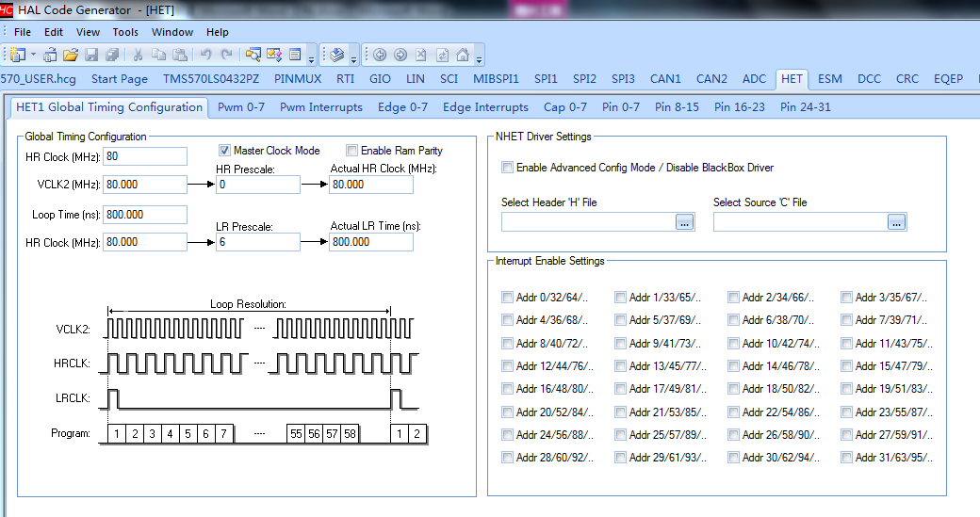Click the Select Header 'H' File text box
Viewport: 980px width, 517px height.
pyautogui.click(x=588, y=221)
